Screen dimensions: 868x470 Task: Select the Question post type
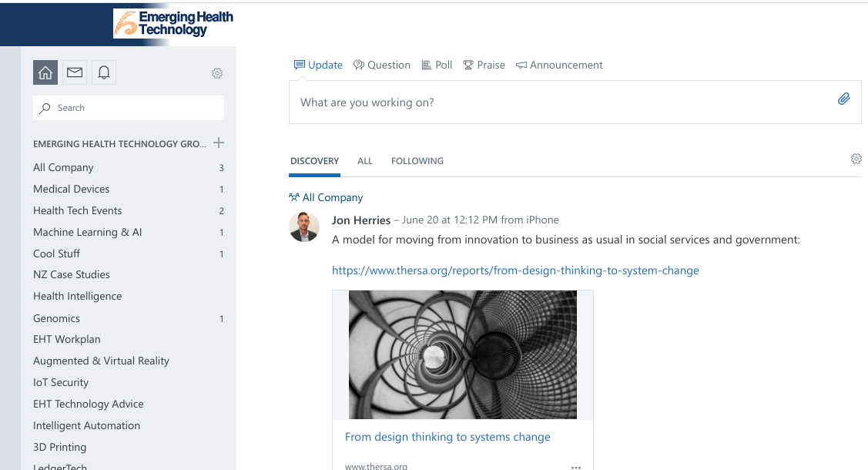point(382,65)
